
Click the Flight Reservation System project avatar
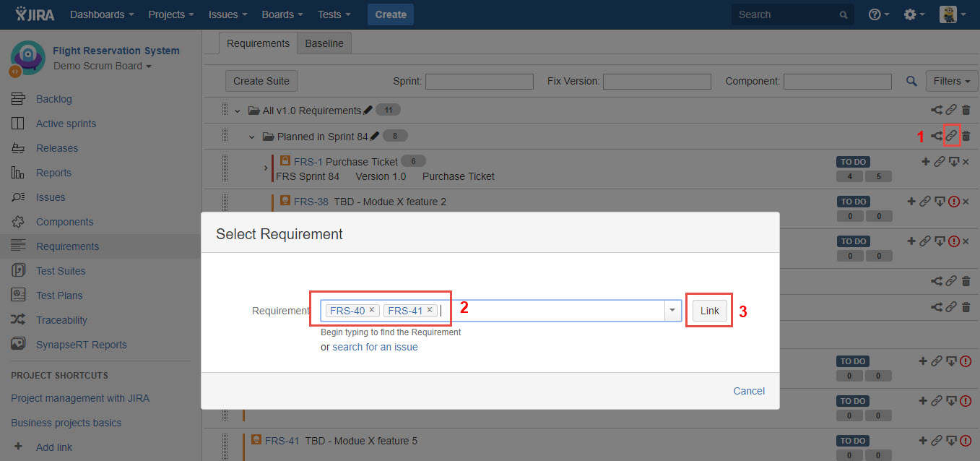coord(27,58)
